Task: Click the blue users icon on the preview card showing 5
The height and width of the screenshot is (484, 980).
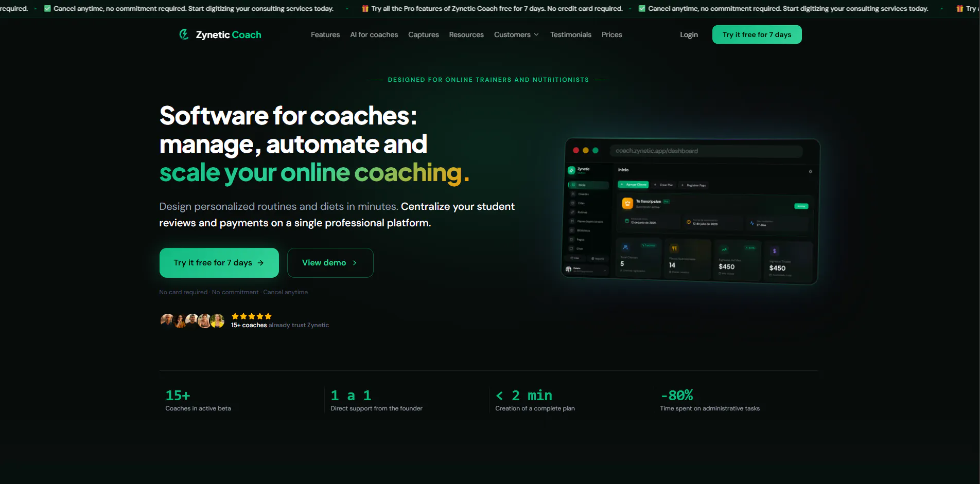Action: click(625, 247)
